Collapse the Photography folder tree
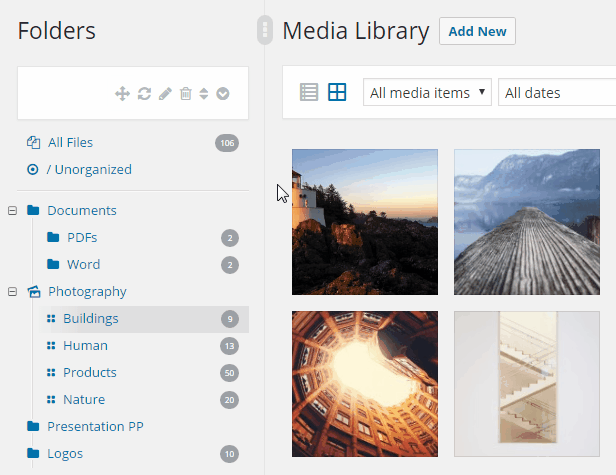The width and height of the screenshot is (616, 475). click(12, 292)
